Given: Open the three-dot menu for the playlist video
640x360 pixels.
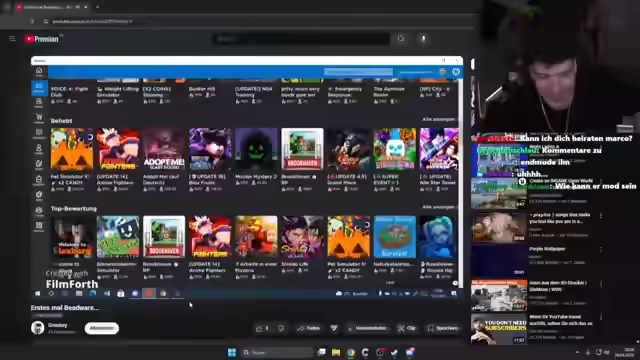Looking at the screenshot, I should [x=601, y=215].
